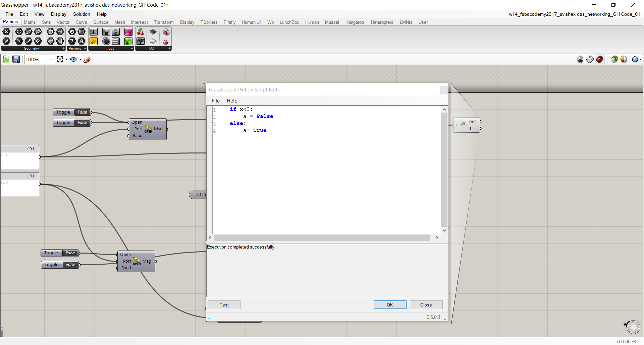Screen dimensions: 644x345
Task: Expand the Input panel plus button
Action: coord(132,49)
